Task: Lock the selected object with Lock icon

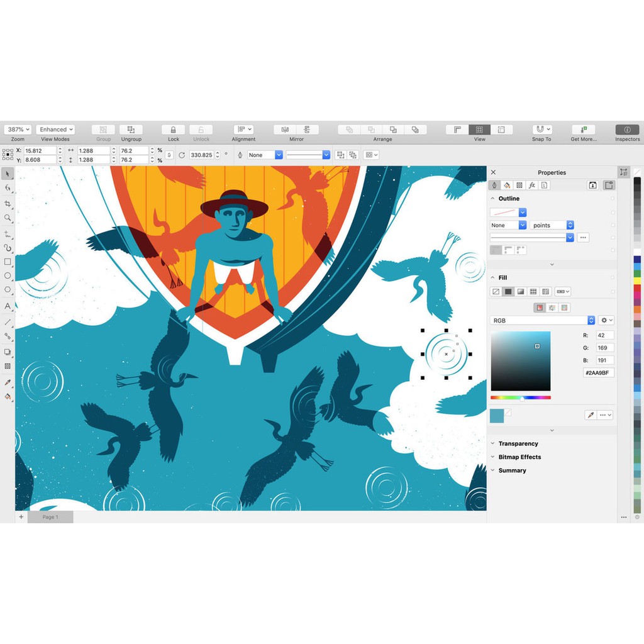Action: pyautogui.click(x=174, y=130)
